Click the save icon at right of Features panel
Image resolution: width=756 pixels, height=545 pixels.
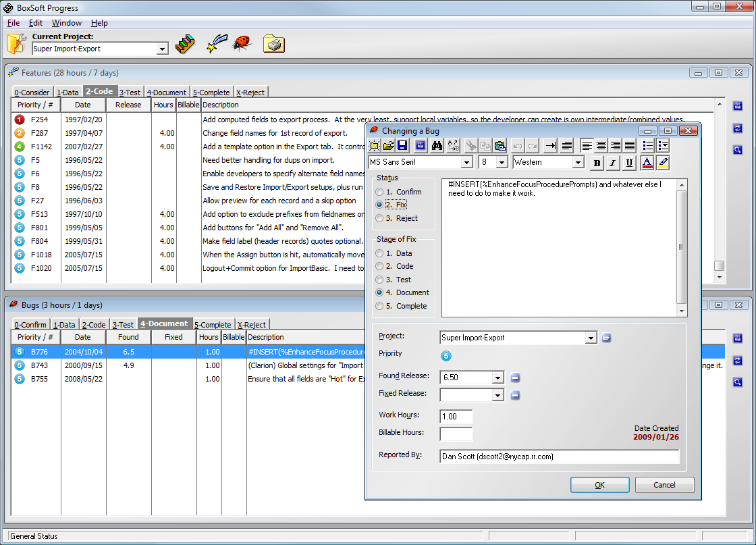pos(738,106)
